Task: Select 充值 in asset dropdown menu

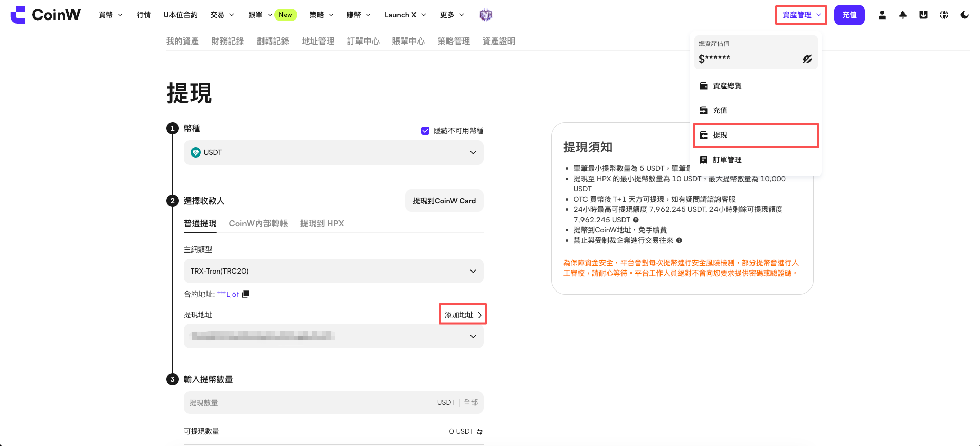Action: 756,110
